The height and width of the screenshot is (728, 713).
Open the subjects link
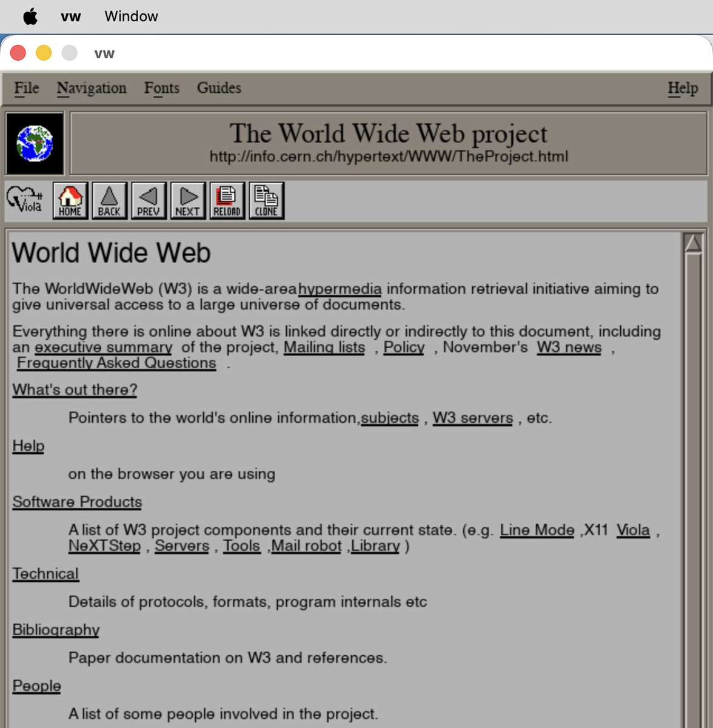(390, 418)
